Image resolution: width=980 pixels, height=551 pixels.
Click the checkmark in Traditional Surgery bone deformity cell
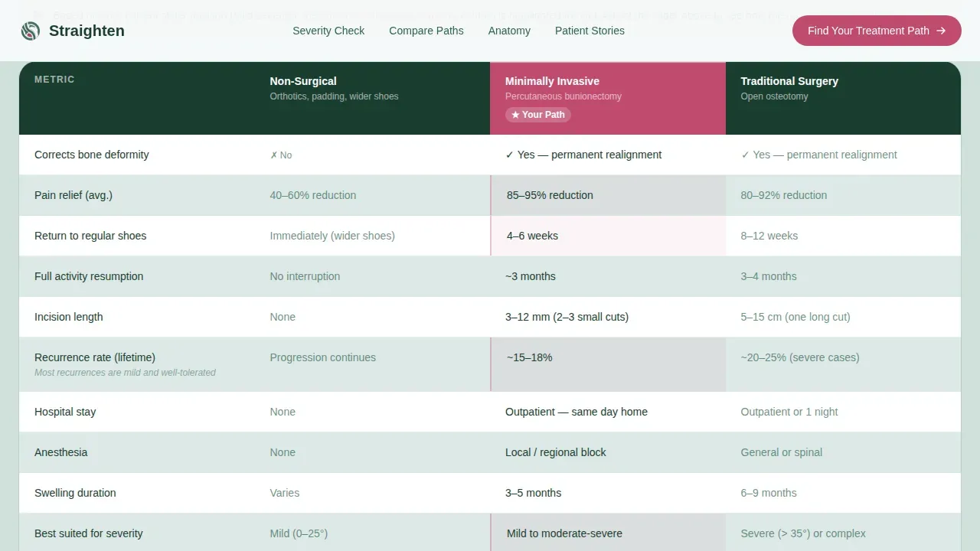[x=745, y=155]
